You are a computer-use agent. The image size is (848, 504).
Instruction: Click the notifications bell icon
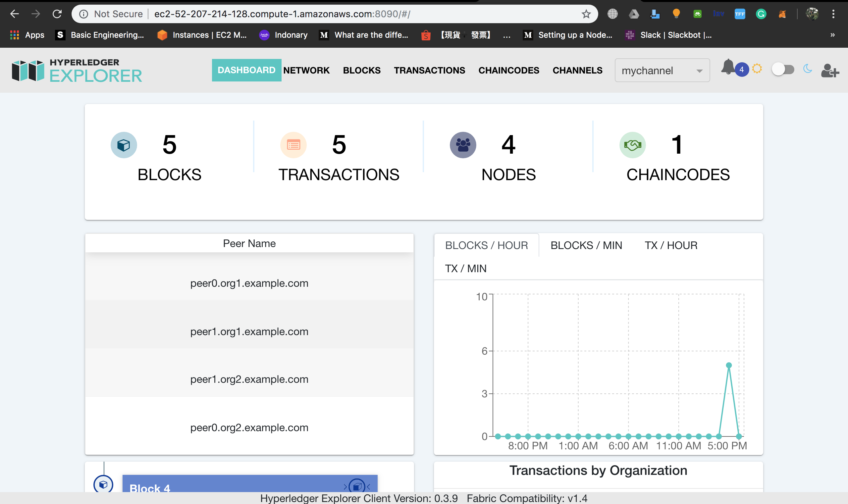(728, 67)
